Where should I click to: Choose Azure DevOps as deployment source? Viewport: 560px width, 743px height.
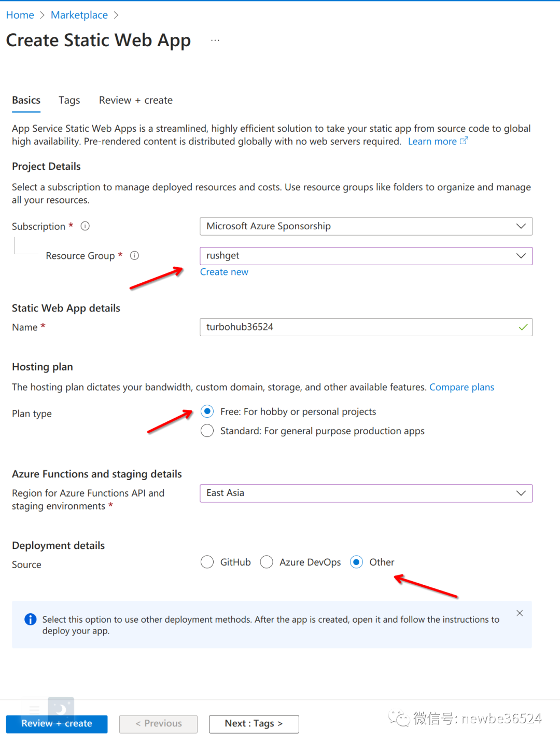(267, 562)
